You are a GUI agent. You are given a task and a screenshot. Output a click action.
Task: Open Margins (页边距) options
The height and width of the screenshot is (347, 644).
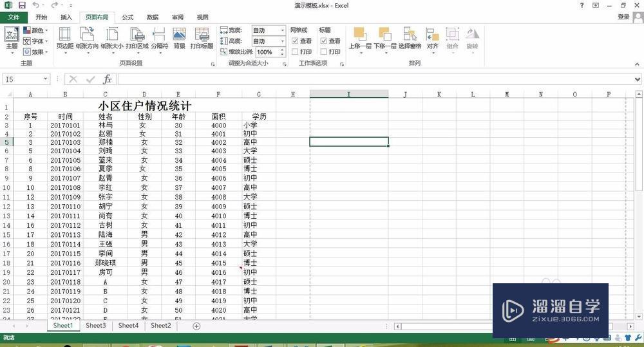coord(64,39)
